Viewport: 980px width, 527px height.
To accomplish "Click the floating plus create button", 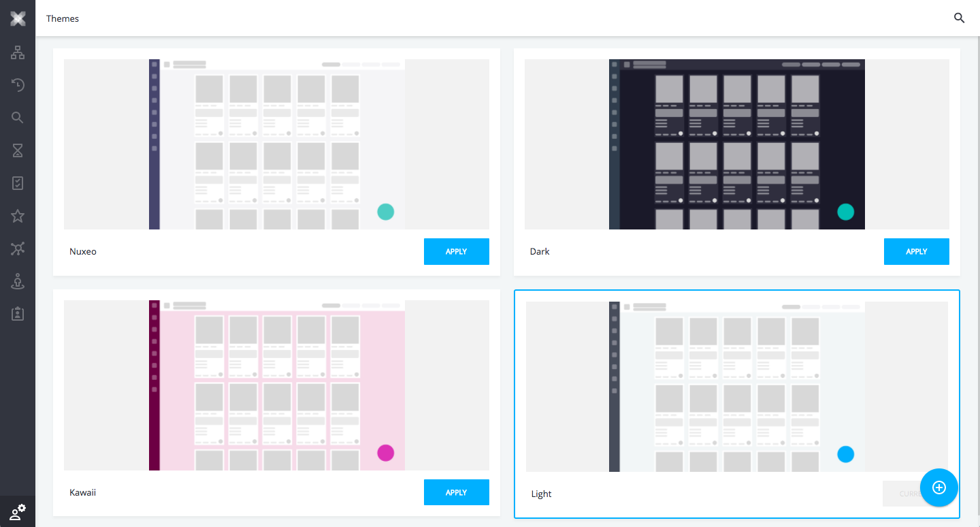I will click(x=938, y=487).
